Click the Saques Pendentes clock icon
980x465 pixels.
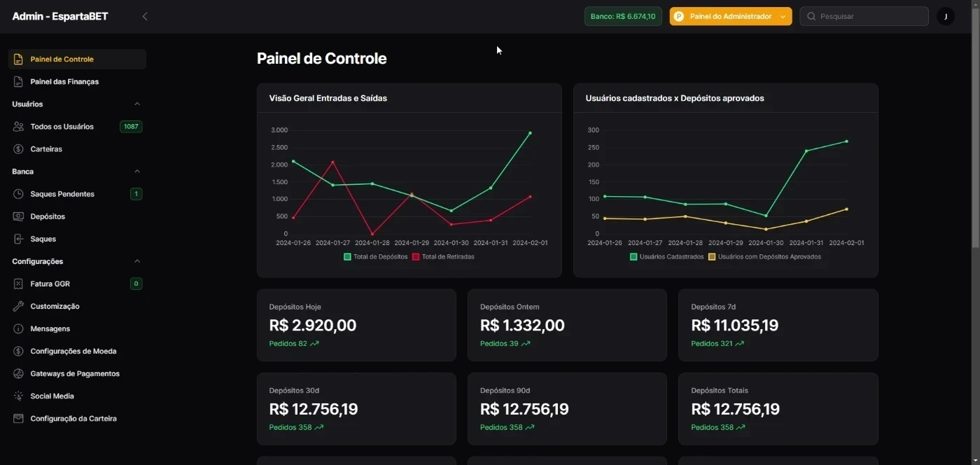[x=18, y=194]
